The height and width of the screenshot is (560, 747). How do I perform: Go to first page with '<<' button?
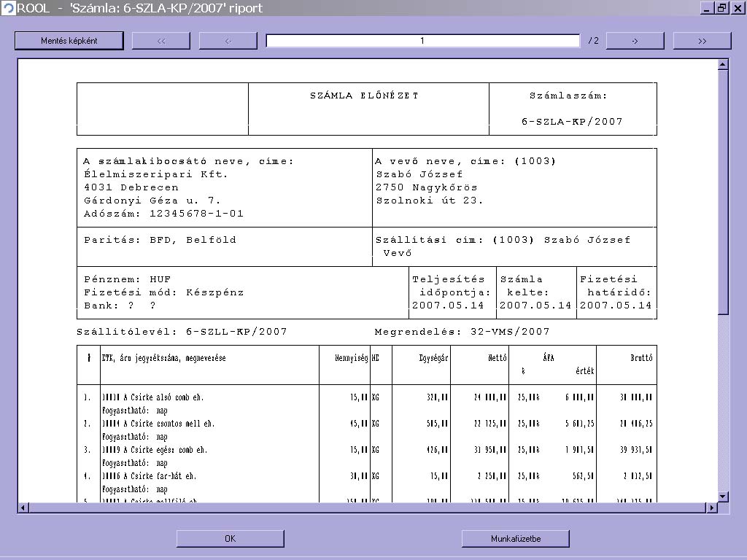pyautogui.click(x=161, y=41)
